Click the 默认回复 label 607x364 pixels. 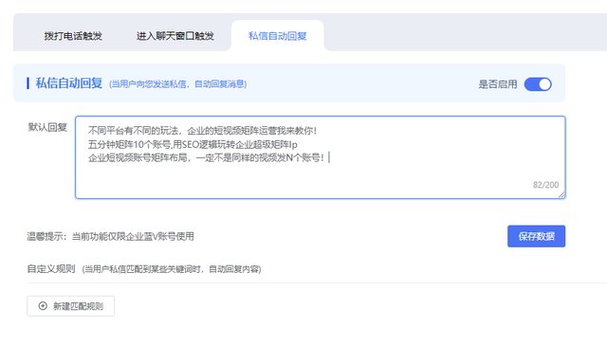click(x=47, y=127)
